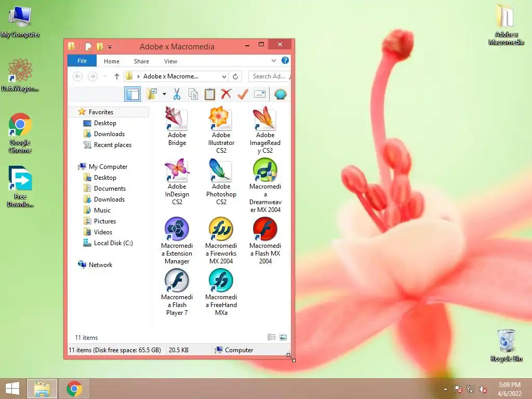Click the new folder quick access icon
Image resolution: width=532 pixels, height=399 pixels.
coord(100,46)
